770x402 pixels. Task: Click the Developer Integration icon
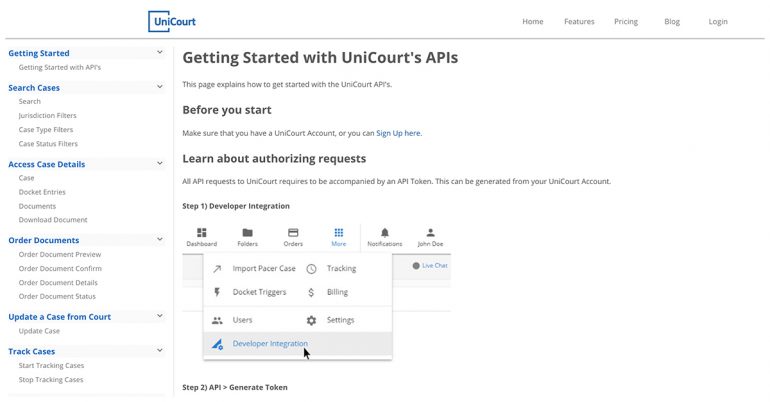coord(217,344)
